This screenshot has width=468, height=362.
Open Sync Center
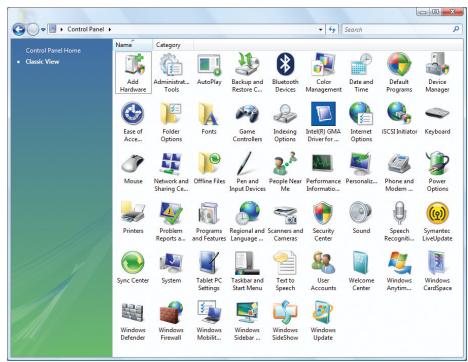[133, 268]
